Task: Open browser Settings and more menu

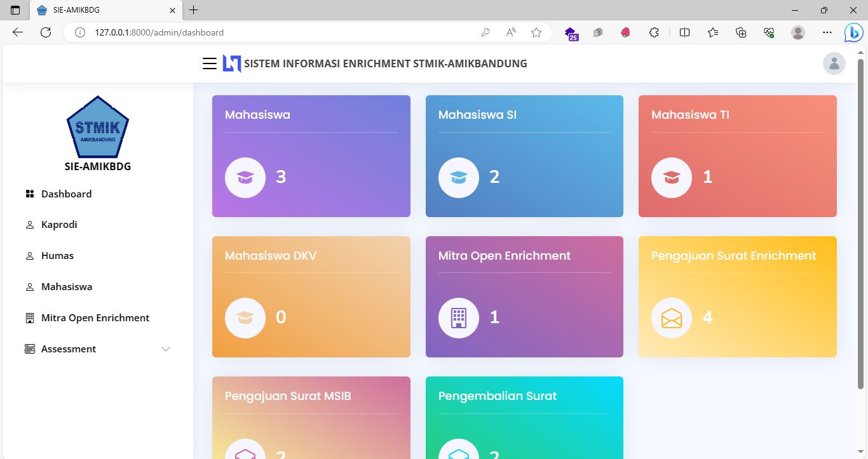Action: coord(827,32)
